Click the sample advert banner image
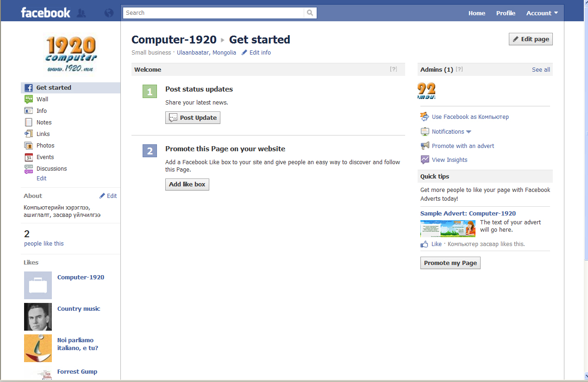 click(448, 229)
